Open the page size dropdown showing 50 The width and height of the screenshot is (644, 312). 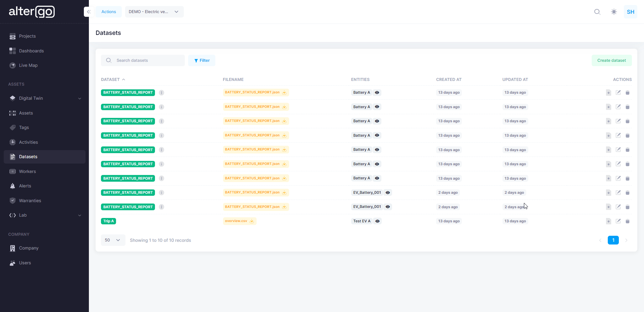[x=112, y=240]
